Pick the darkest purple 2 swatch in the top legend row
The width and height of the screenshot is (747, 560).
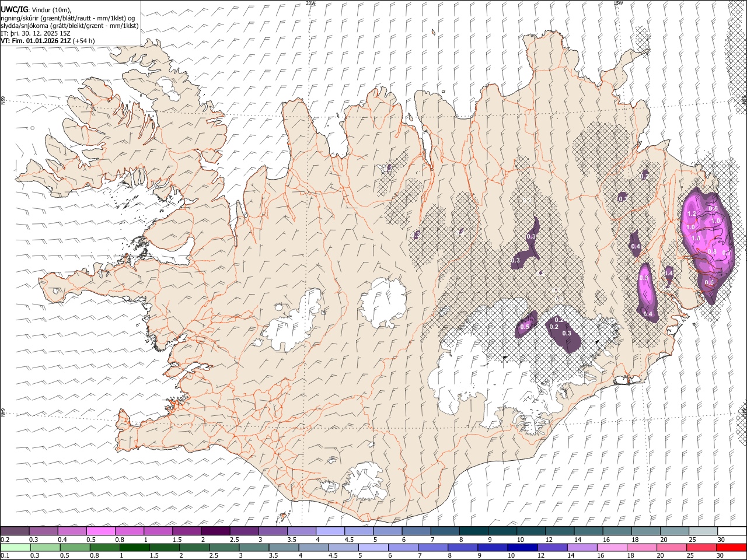[215, 531]
